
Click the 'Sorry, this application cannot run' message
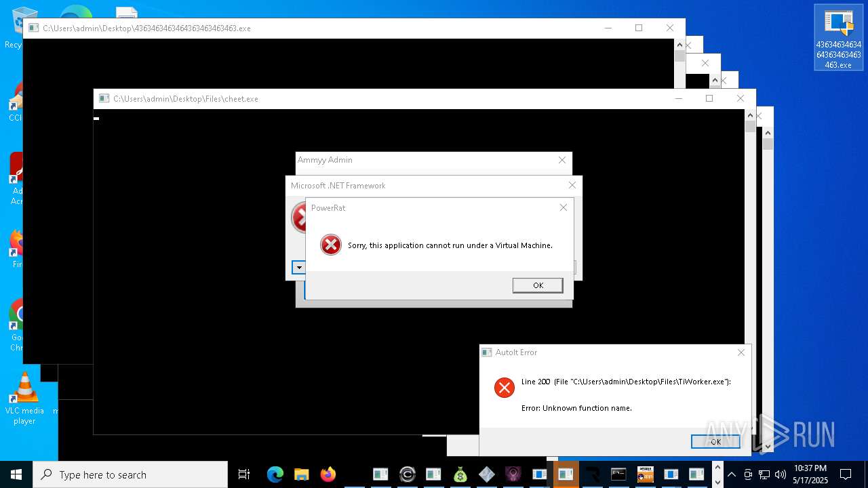450,245
